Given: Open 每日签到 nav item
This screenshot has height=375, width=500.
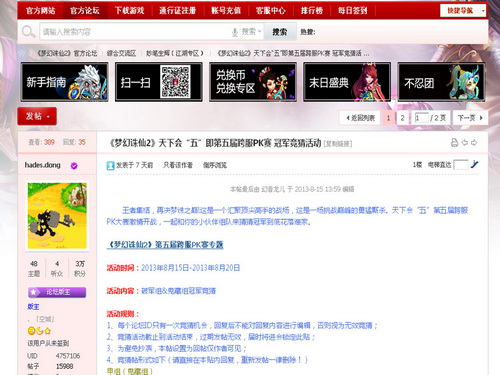Looking at the screenshot, I should tap(352, 11).
